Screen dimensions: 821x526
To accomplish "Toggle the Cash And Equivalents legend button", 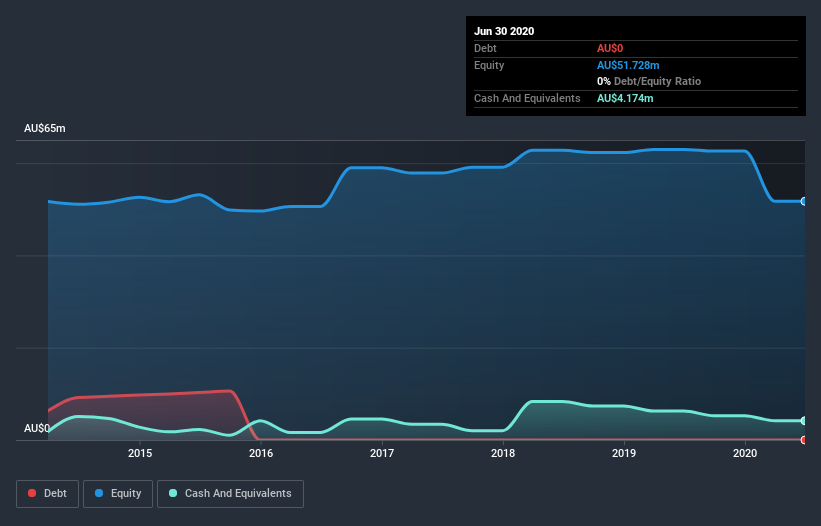I will pyautogui.click(x=230, y=494).
